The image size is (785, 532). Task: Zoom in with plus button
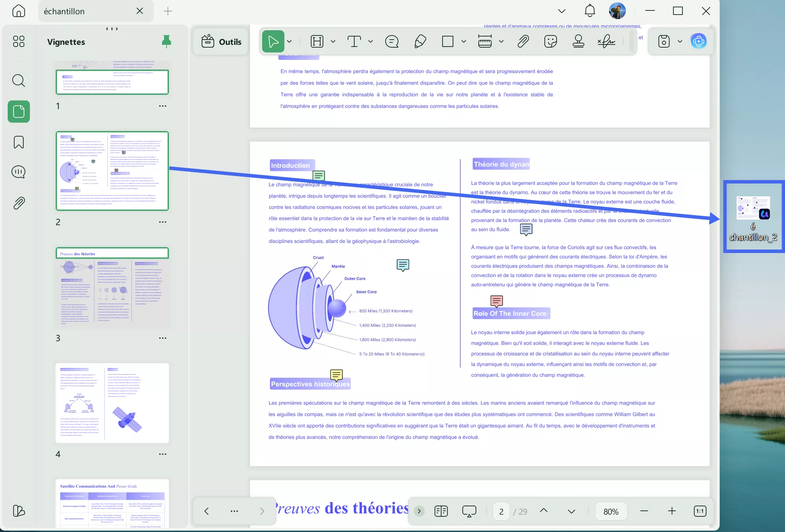point(672,511)
